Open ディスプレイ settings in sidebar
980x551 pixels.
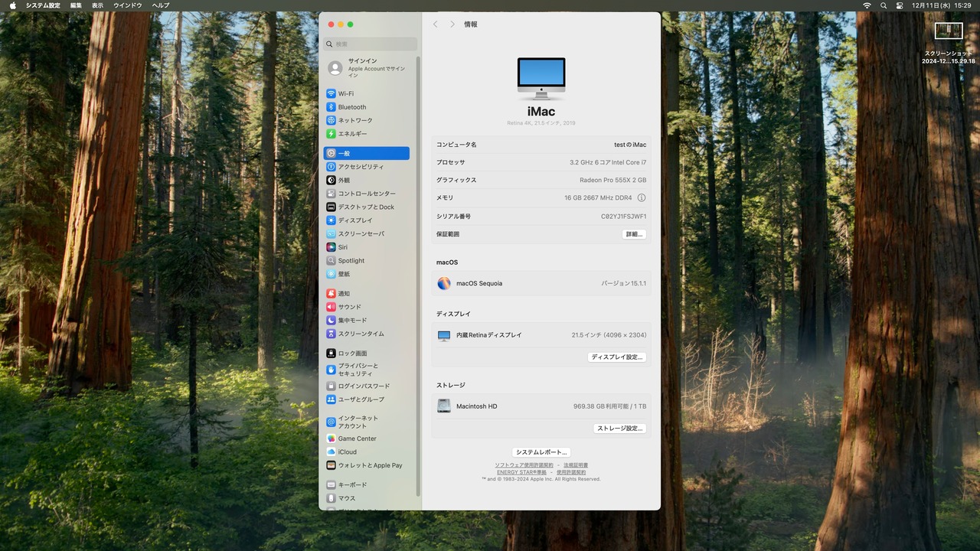click(x=367, y=220)
